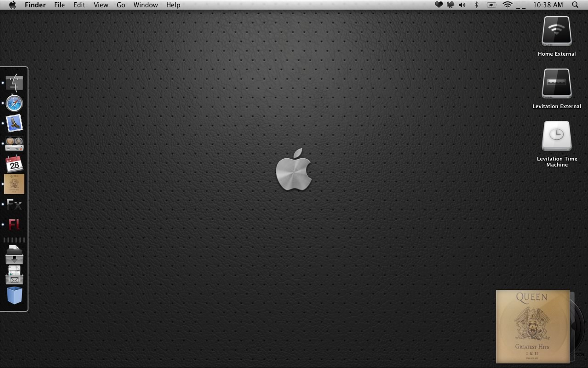Click the 10:38 AM clock
Screen dimensions: 588x368
point(548,5)
